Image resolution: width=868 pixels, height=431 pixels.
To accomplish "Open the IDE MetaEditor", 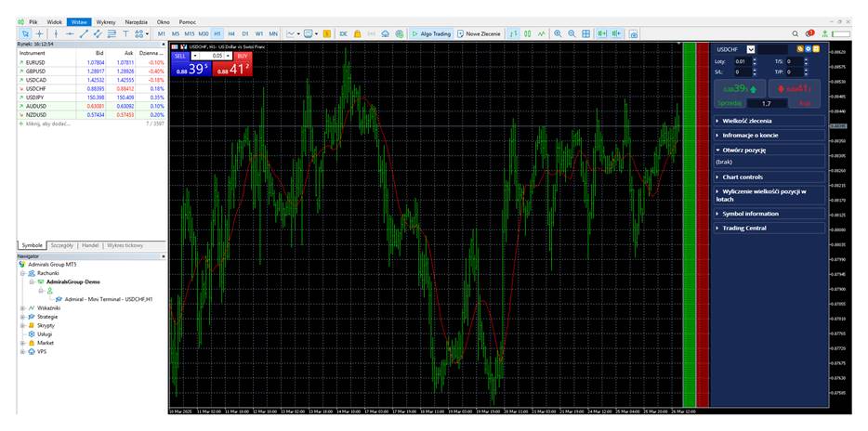I will tap(343, 33).
